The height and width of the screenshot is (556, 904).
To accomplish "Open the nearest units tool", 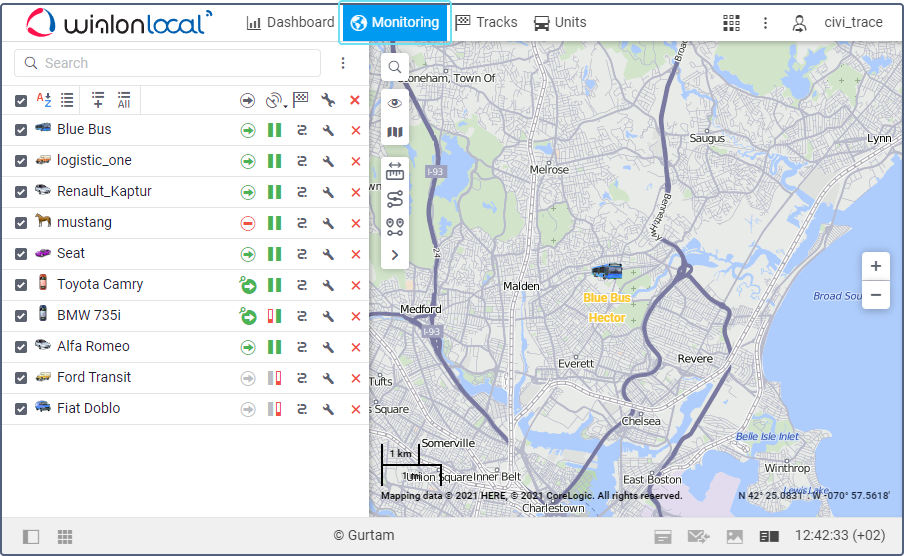I will point(395,227).
